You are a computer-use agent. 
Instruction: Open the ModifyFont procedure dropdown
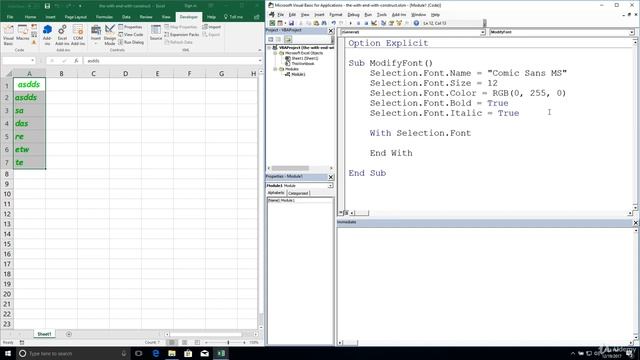click(631, 32)
